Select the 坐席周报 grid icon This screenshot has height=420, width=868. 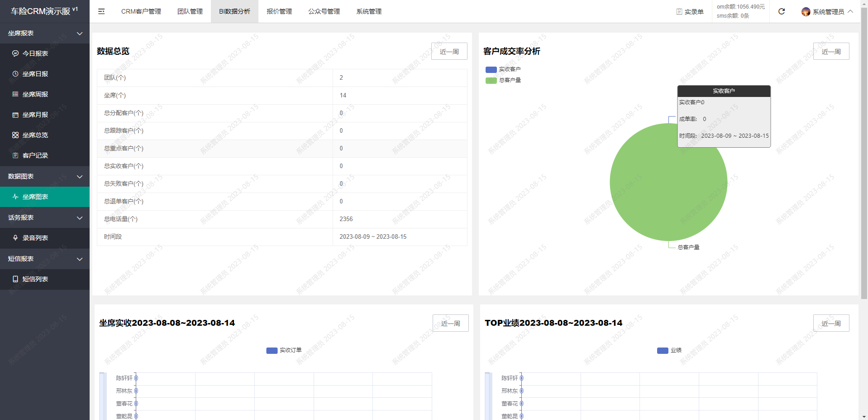pyautogui.click(x=15, y=94)
